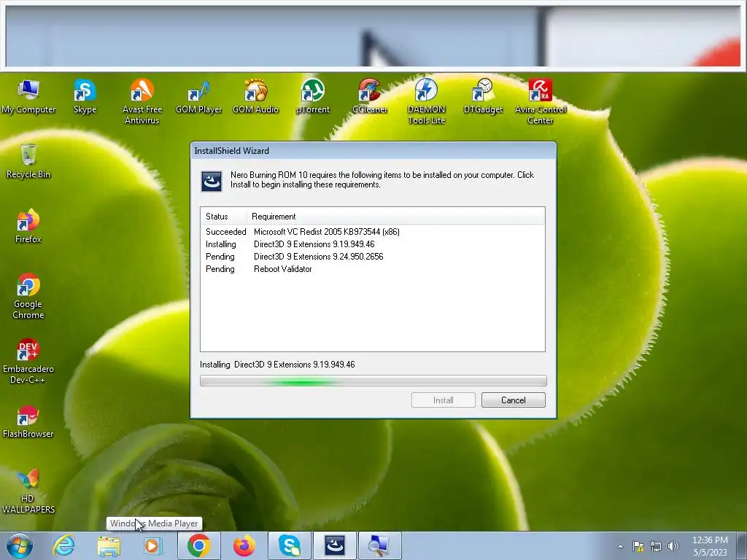This screenshot has width=747, height=560.
Task: Show hidden system tray icons
Action: [620, 546]
